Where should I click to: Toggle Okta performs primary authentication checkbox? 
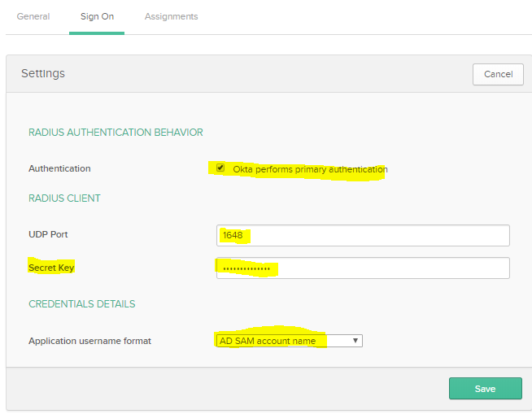220,168
